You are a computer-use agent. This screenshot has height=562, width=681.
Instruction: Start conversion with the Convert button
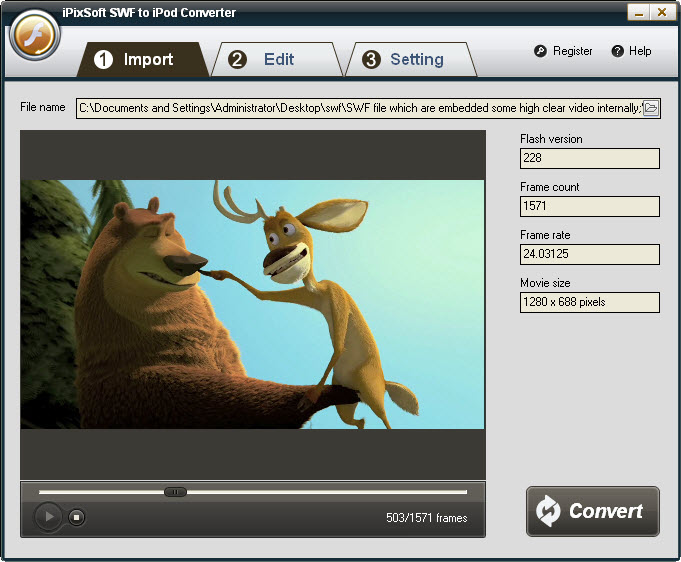593,511
